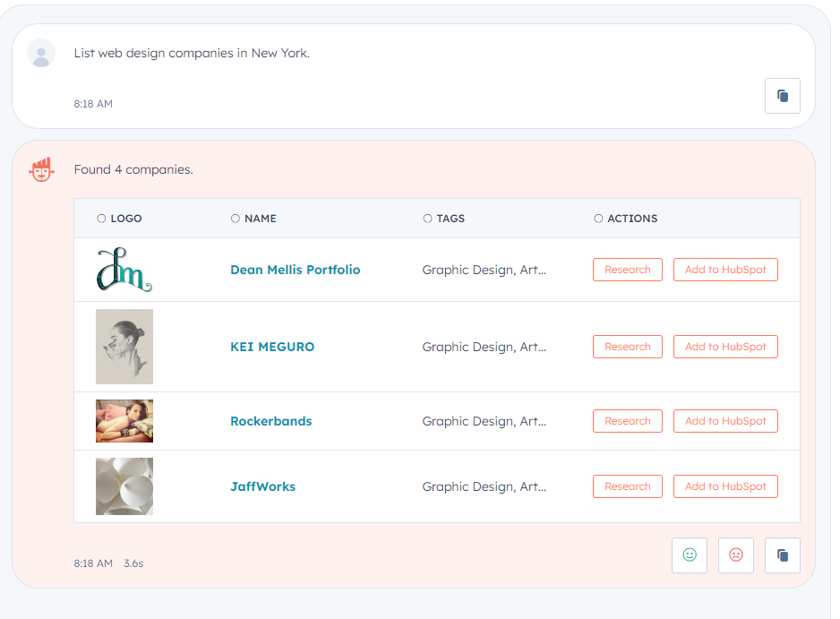Viewport: 840px width, 619px height.
Task: Rate the response with happy smiley
Action: pyautogui.click(x=690, y=555)
